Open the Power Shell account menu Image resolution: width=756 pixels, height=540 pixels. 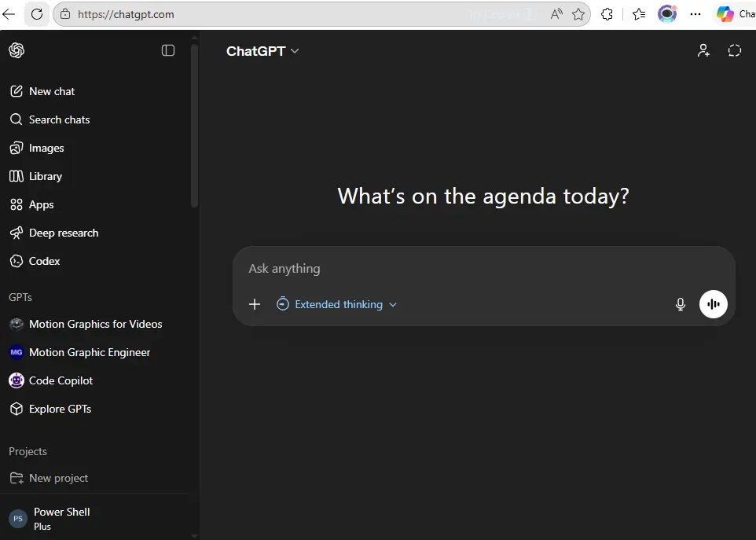click(94, 518)
